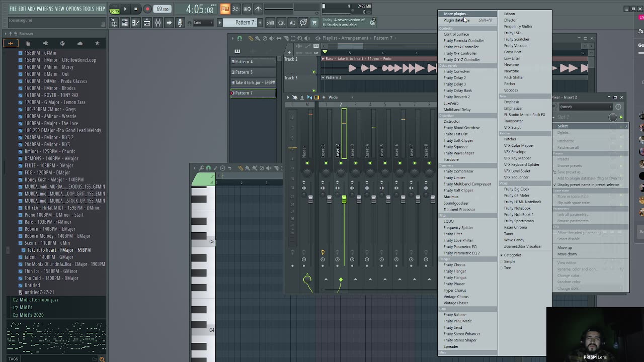644x362 pixels.
Task: Select the browser sounds speaker tab icon
Action: coord(45,44)
